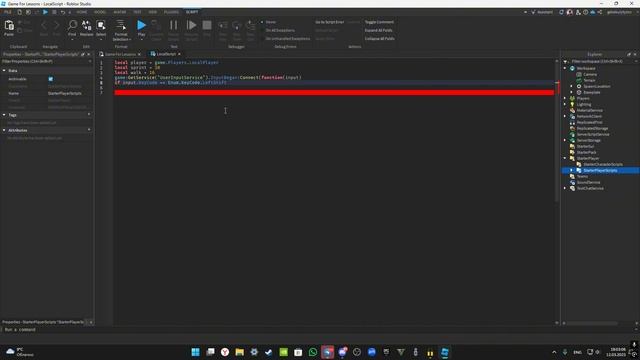Click the Select tool in the ribbon
640x360 pixels.
[101, 25]
